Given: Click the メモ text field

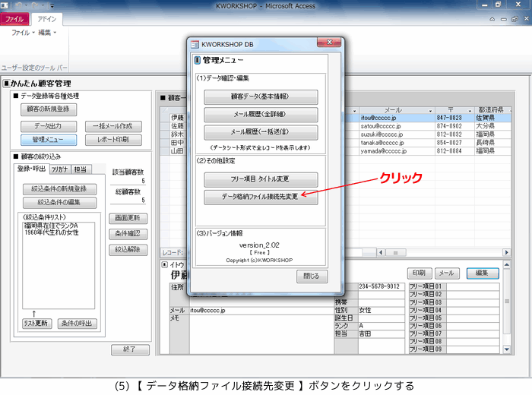Looking at the screenshot, I should pyautogui.click(x=262, y=334).
